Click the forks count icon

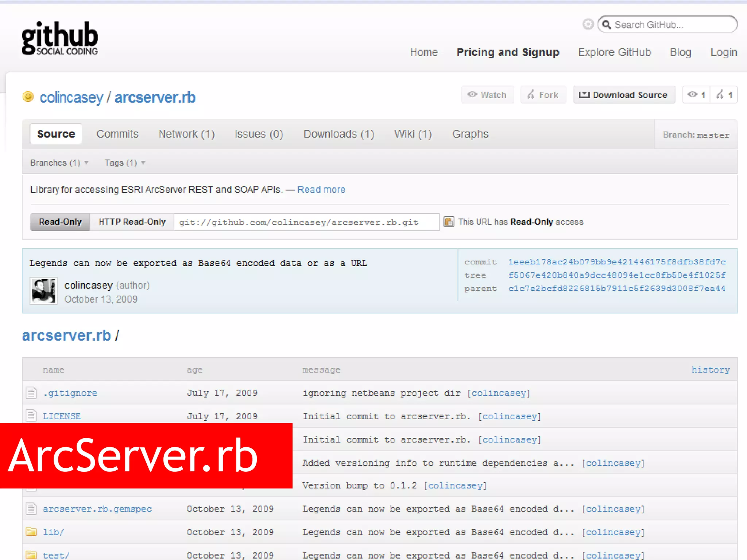coord(720,95)
